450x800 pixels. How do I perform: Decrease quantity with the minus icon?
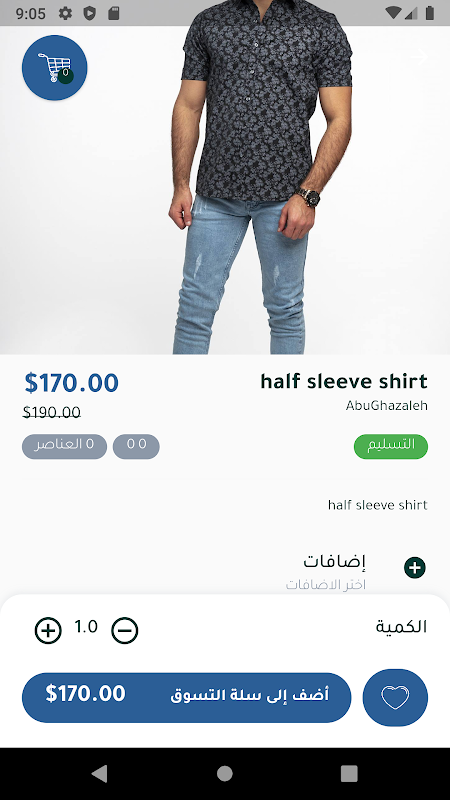point(125,630)
